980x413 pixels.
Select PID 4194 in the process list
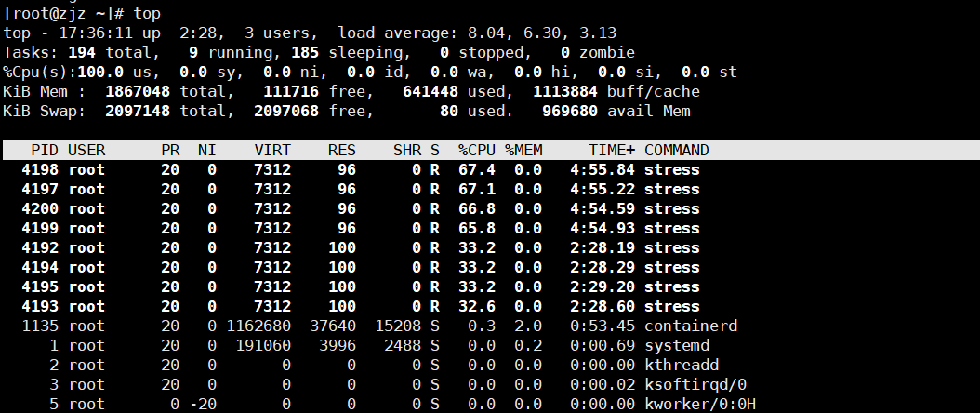pyautogui.click(x=40, y=267)
